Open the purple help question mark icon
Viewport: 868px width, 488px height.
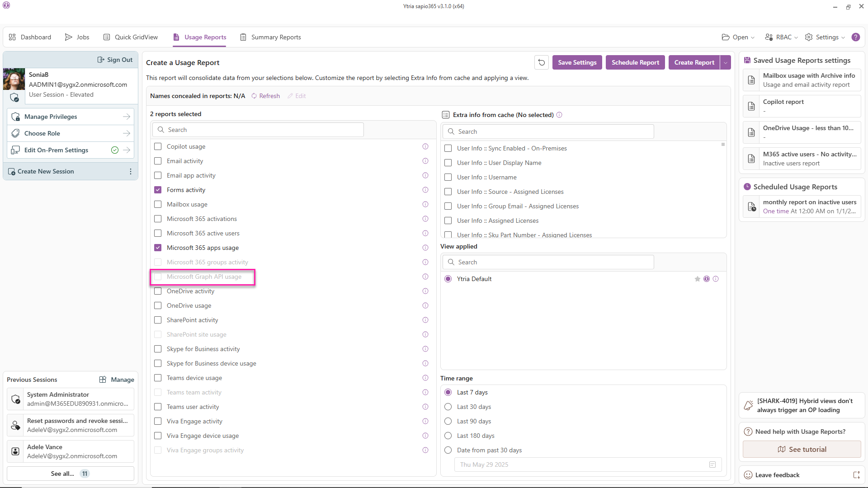pyautogui.click(x=855, y=37)
